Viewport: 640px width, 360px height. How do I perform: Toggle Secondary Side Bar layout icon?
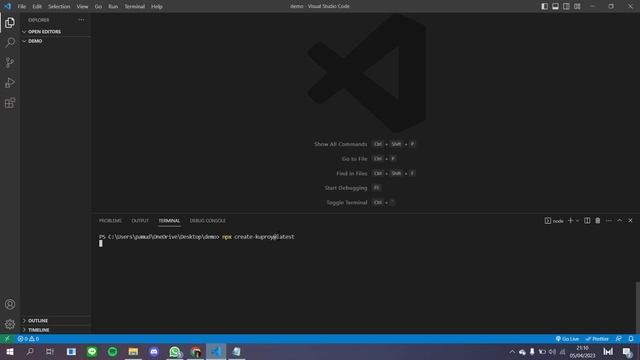(566, 6)
